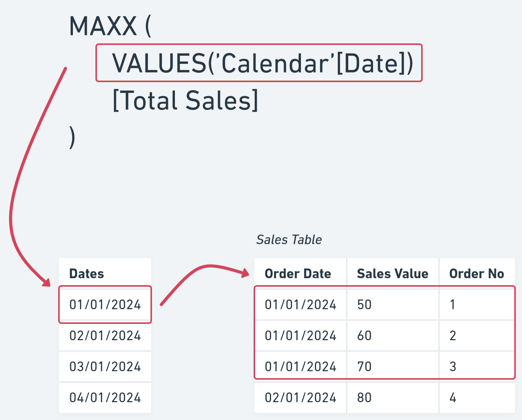The image size is (522, 420).
Task: Click the [Total Sales] measure text
Action: [185, 100]
